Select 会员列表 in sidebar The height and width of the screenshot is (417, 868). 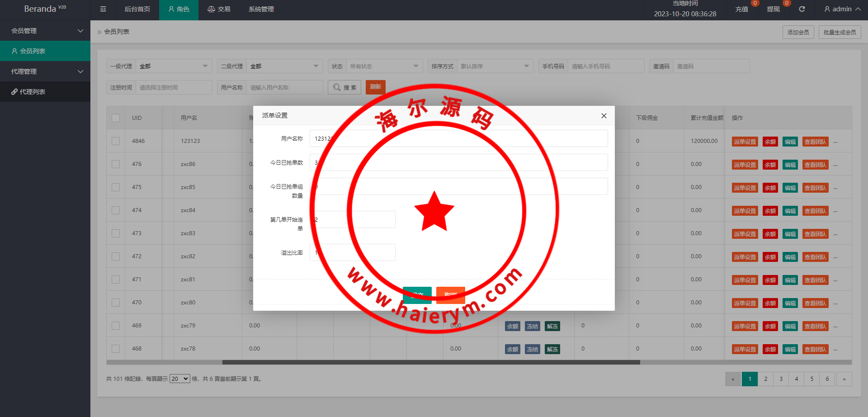point(45,51)
